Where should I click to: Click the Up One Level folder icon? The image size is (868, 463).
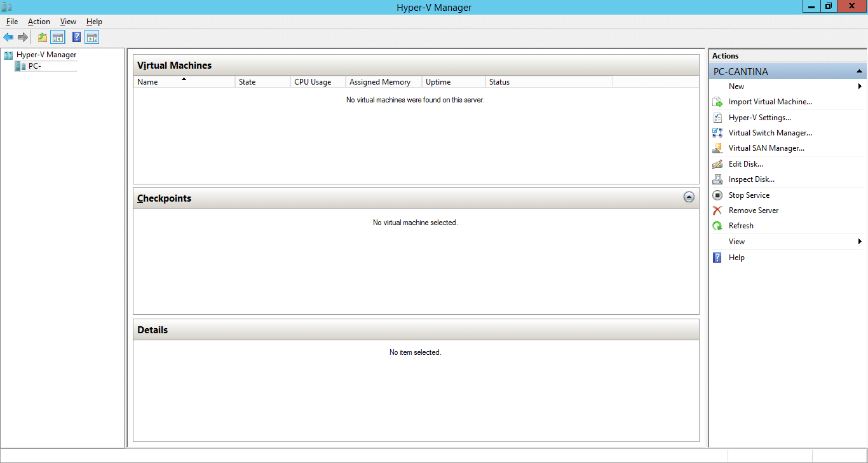[x=43, y=38]
